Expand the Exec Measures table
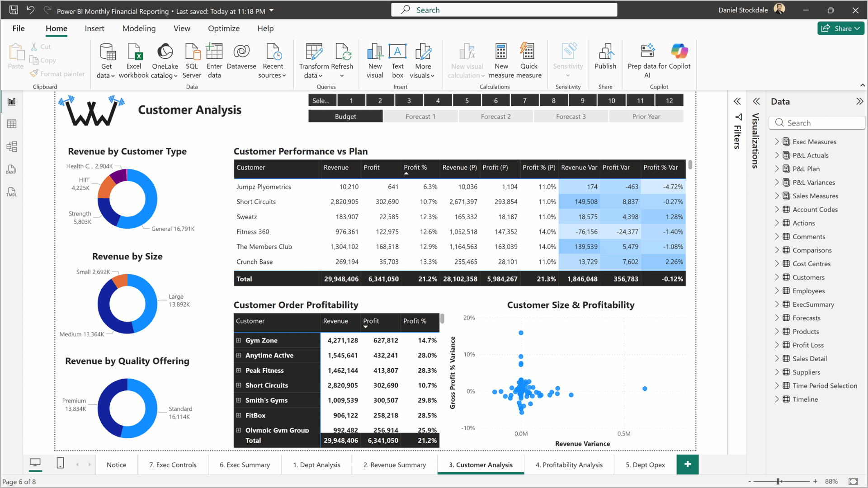Image resolution: width=868 pixels, height=488 pixels. pyautogui.click(x=777, y=141)
